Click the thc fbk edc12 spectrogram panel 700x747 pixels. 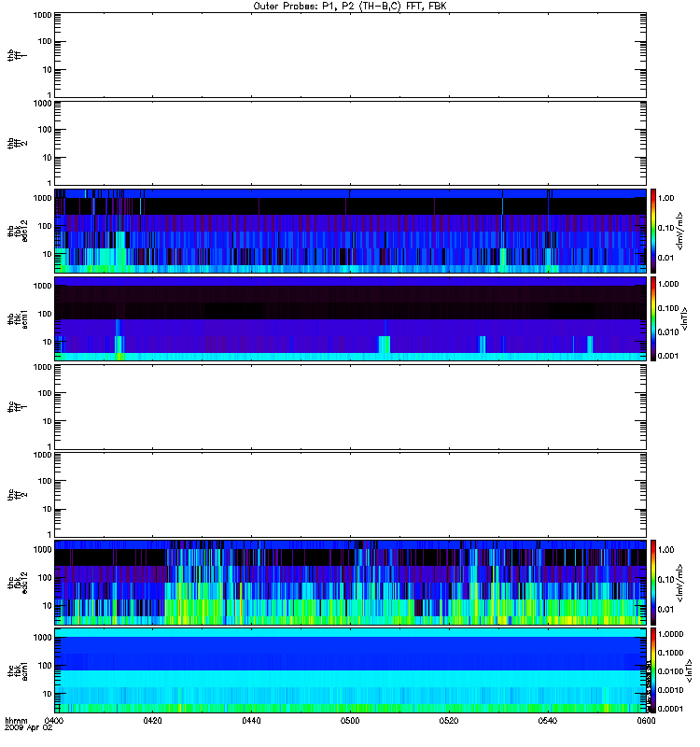point(351,583)
